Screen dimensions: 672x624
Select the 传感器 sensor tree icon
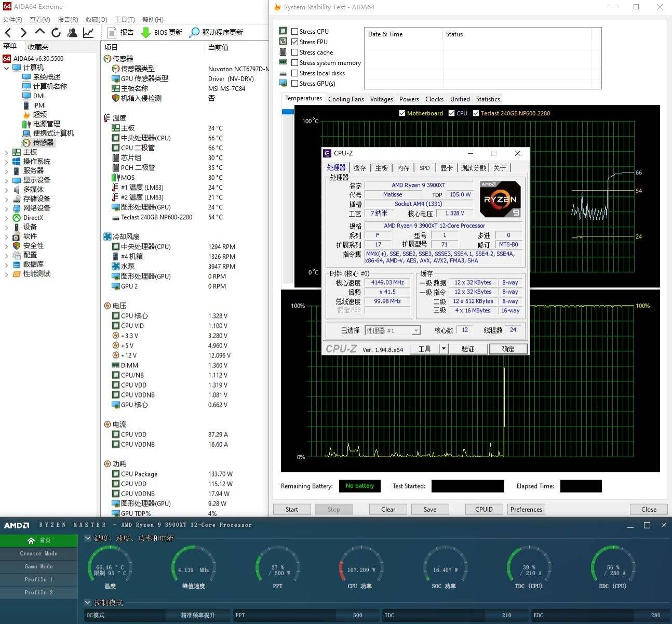(26, 142)
